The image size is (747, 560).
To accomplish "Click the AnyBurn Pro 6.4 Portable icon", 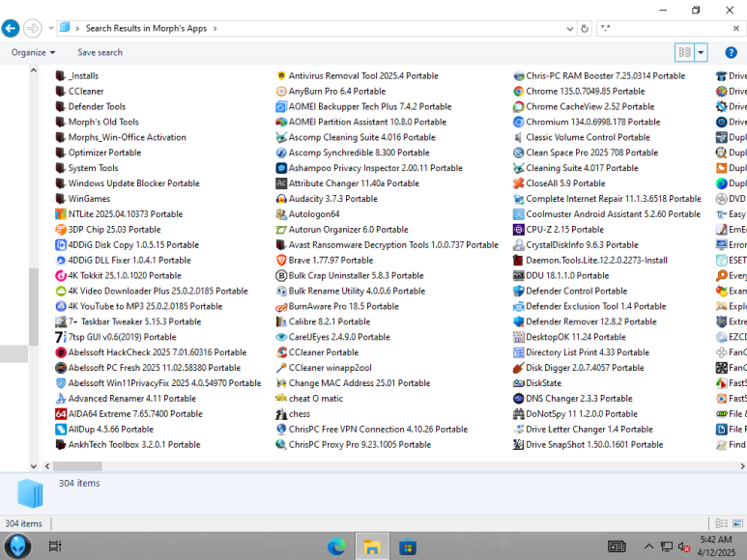I will click(281, 91).
